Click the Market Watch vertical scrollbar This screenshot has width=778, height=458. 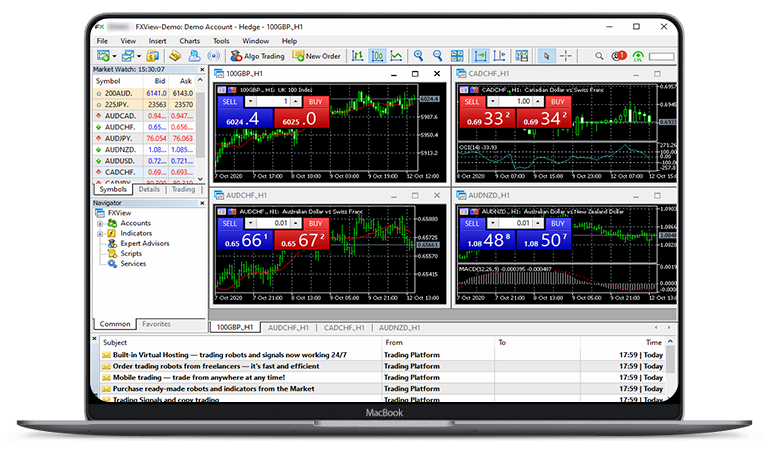click(200, 129)
